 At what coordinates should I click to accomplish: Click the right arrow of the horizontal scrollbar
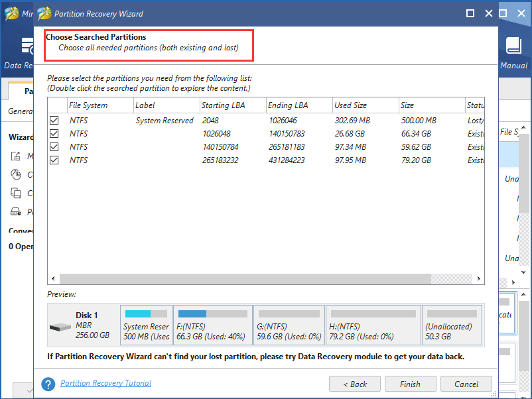click(480, 278)
